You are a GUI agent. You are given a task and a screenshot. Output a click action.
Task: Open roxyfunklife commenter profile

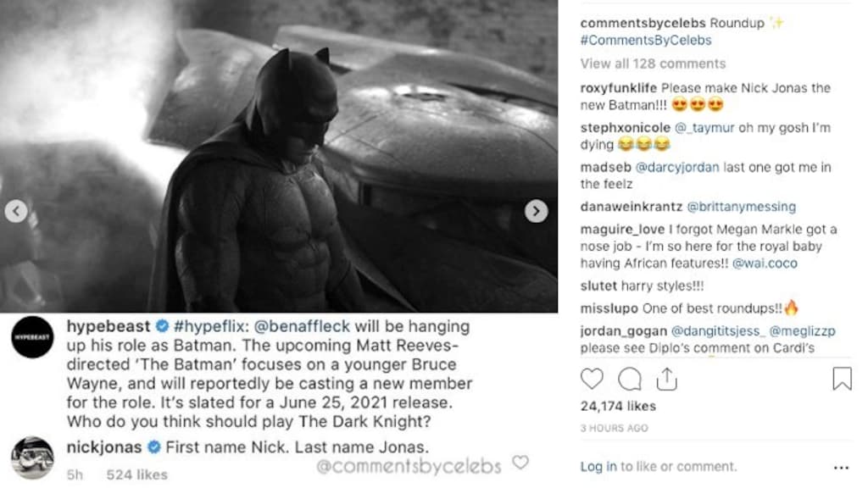[x=619, y=88]
